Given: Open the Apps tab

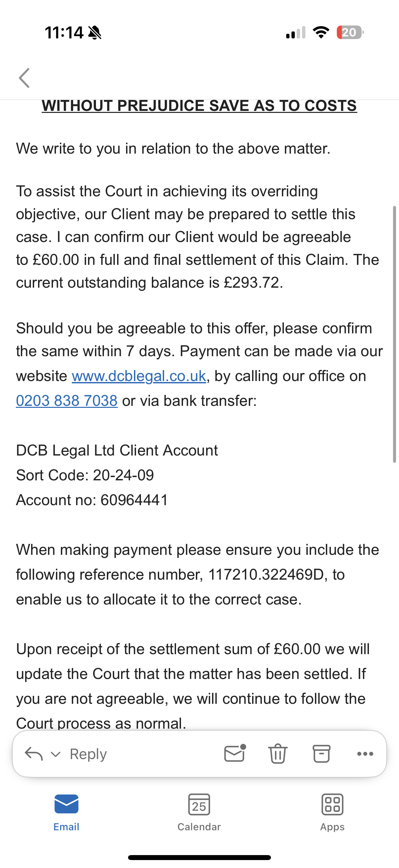Looking at the screenshot, I should point(332,812).
